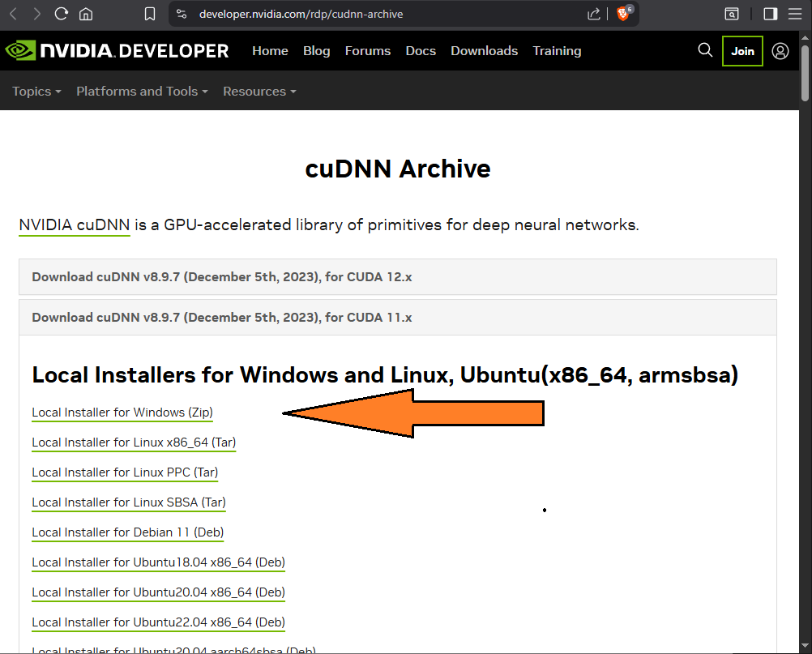The width and height of the screenshot is (812, 654).
Task: Download Local Installer for Windows (Zip)
Action: click(x=122, y=412)
